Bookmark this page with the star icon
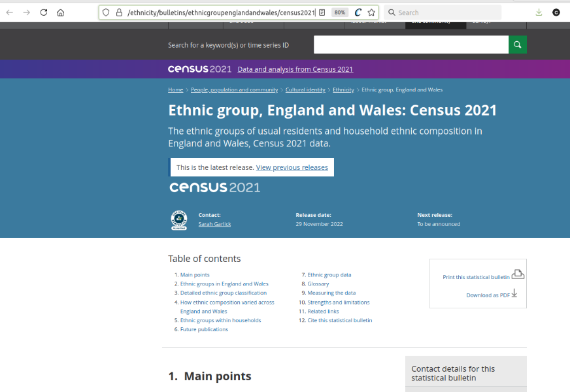This screenshot has height=392, width=570. pos(371,12)
